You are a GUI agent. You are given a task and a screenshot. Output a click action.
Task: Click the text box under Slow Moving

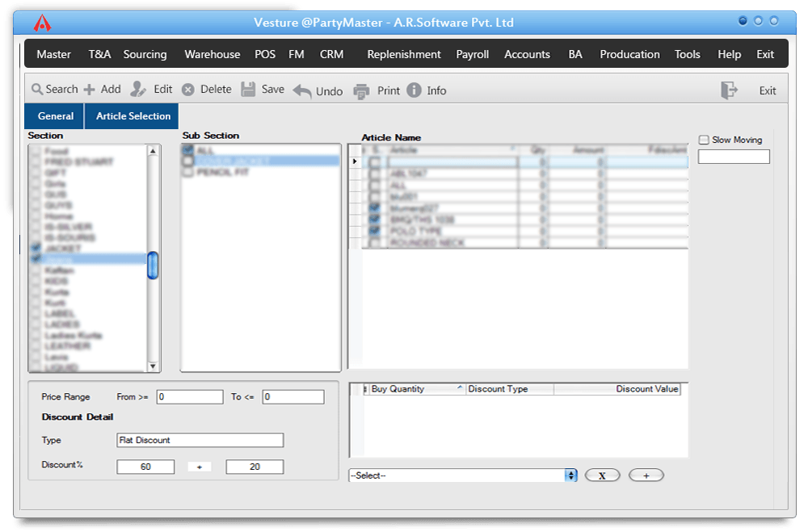click(x=734, y=157)
